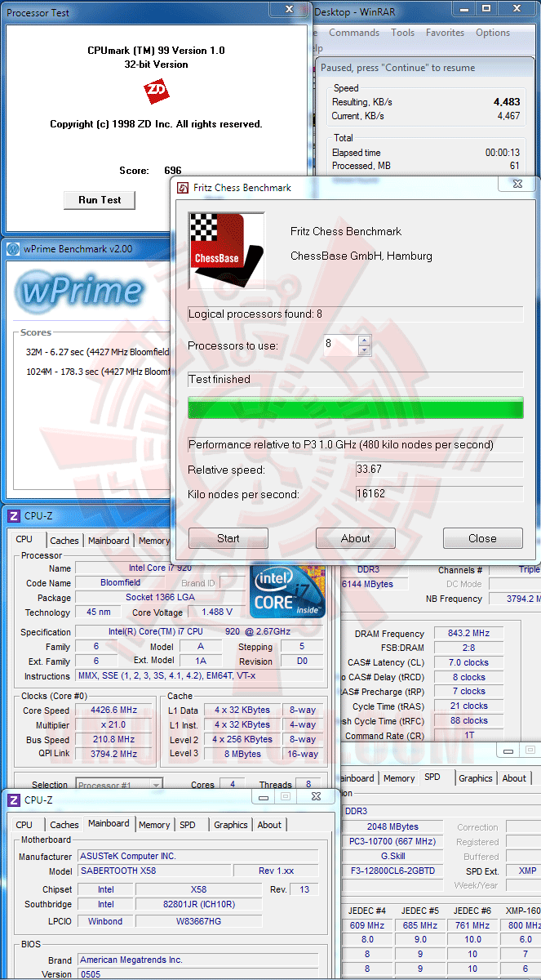Open Favorites menu in WinRAR
Screen dimensions: 541x980
click(445, 33)
